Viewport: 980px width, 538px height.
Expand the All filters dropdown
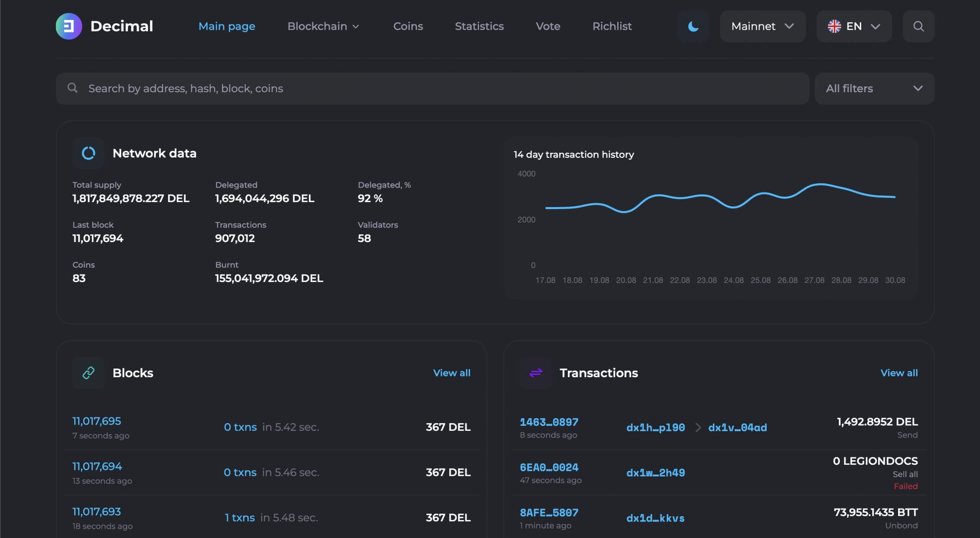coord(874,88)
